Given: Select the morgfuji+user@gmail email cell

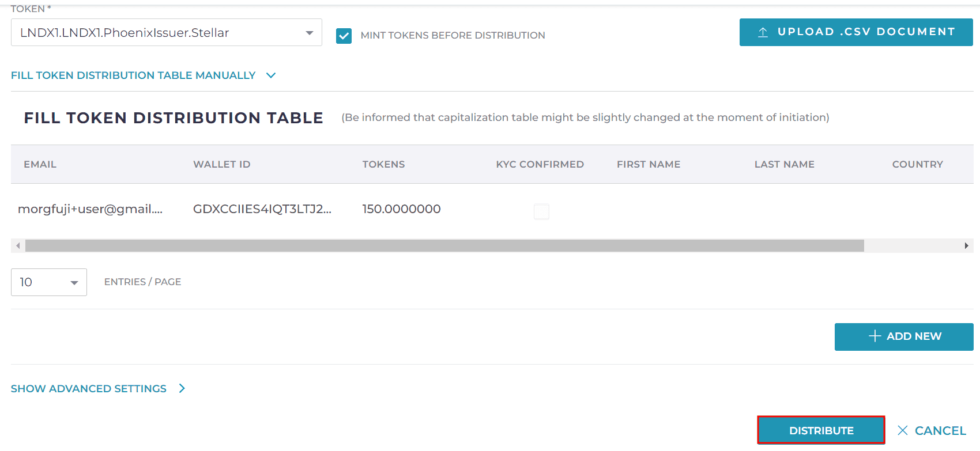Looking at the screenshot, I should click(90, 209).
